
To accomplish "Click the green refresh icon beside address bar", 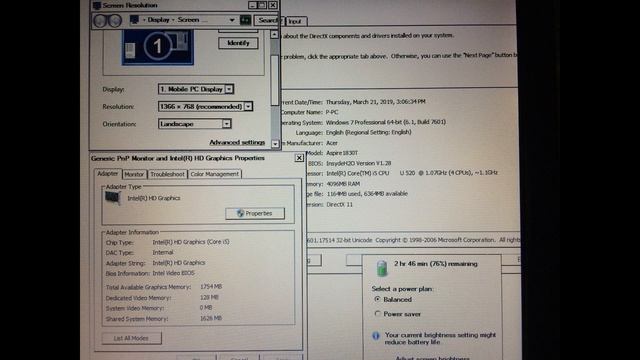I will (245, 20).
